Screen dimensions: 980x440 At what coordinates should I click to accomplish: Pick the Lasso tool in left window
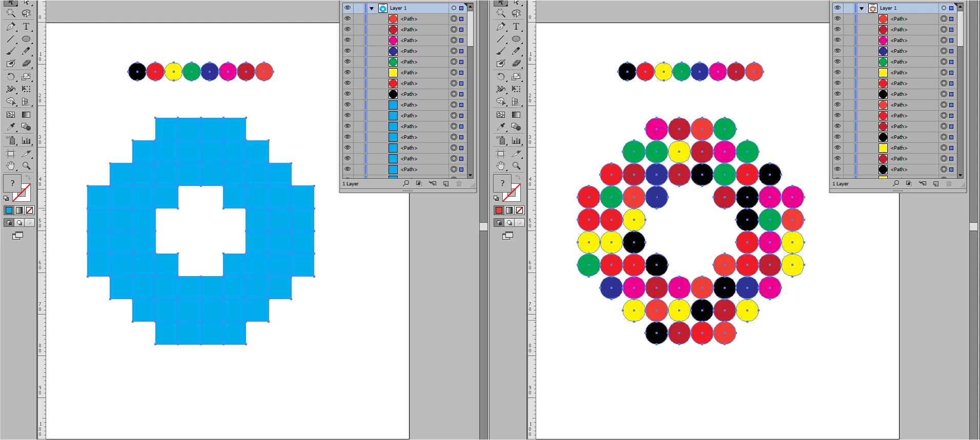pos(26,14)
